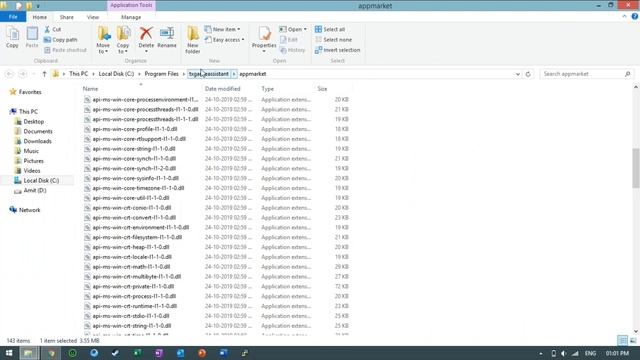Image resolution: width=640 pixels, height=360 pixels.
Task: Rename the selected file
Action: [167, 38]
